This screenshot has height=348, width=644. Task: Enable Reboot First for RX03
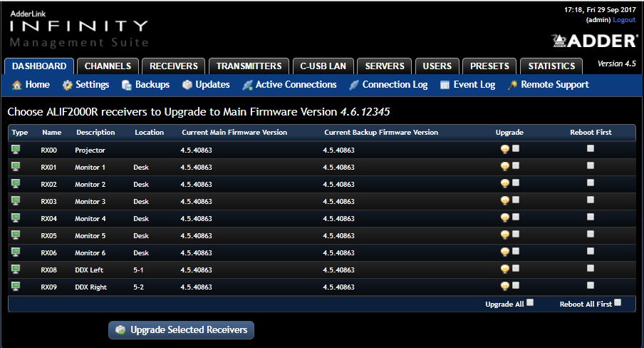pos(591,200)
